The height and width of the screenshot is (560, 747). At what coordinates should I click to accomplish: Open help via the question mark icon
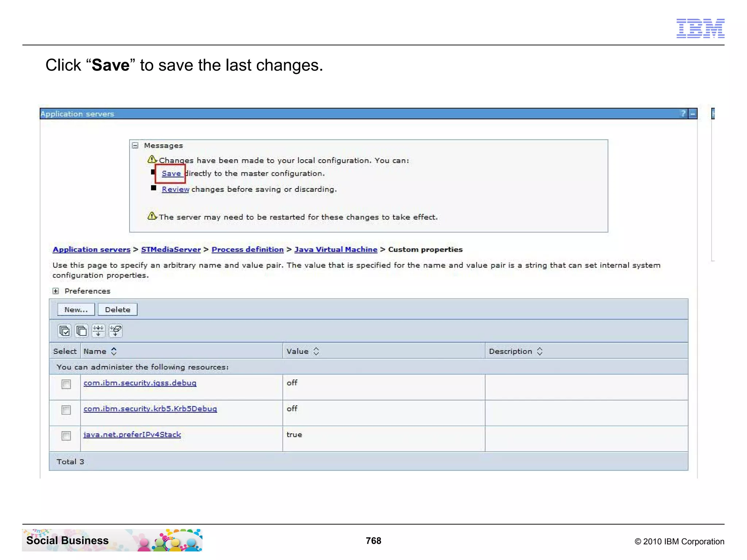(683, 114)
